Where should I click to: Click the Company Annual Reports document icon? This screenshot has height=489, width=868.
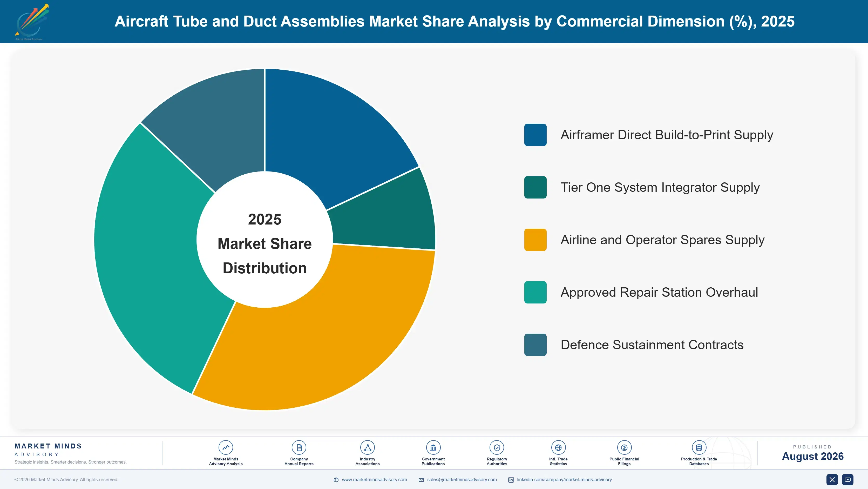coord(299,447)
